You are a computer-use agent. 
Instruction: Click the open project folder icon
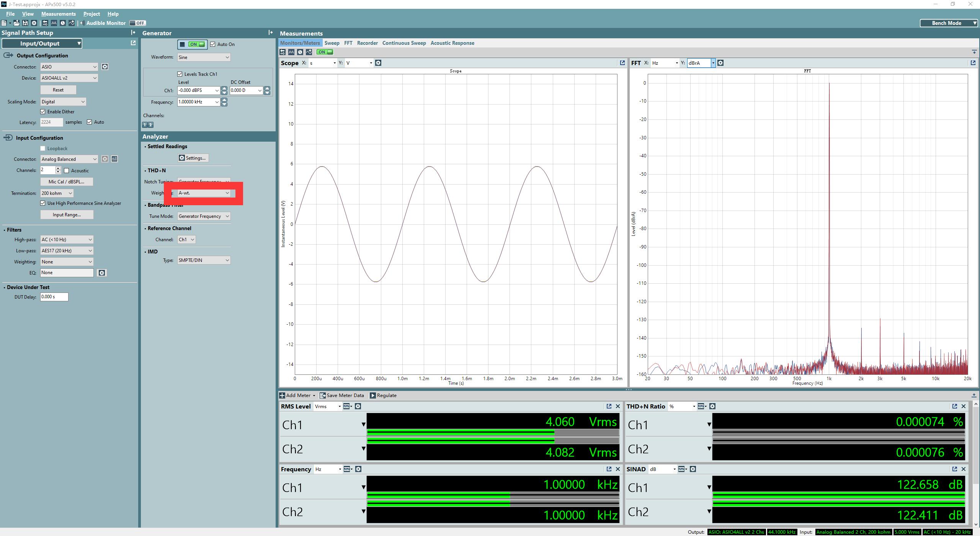[16, 23]
